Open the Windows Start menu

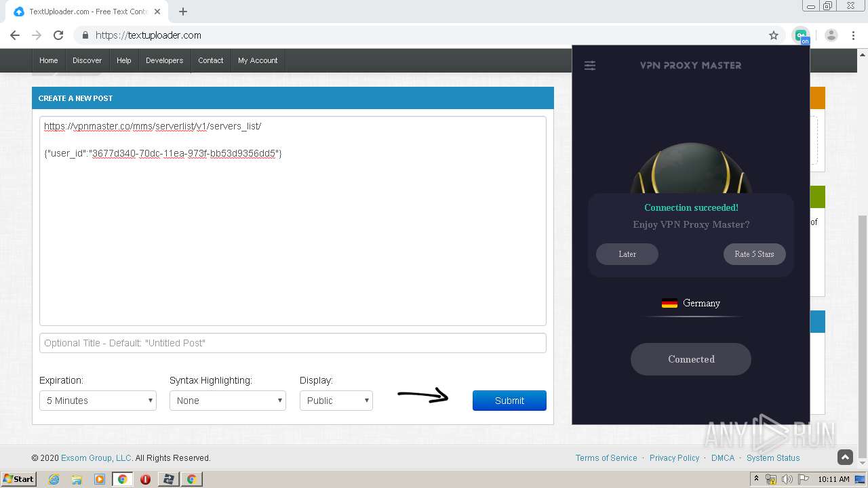pos(18,479)
